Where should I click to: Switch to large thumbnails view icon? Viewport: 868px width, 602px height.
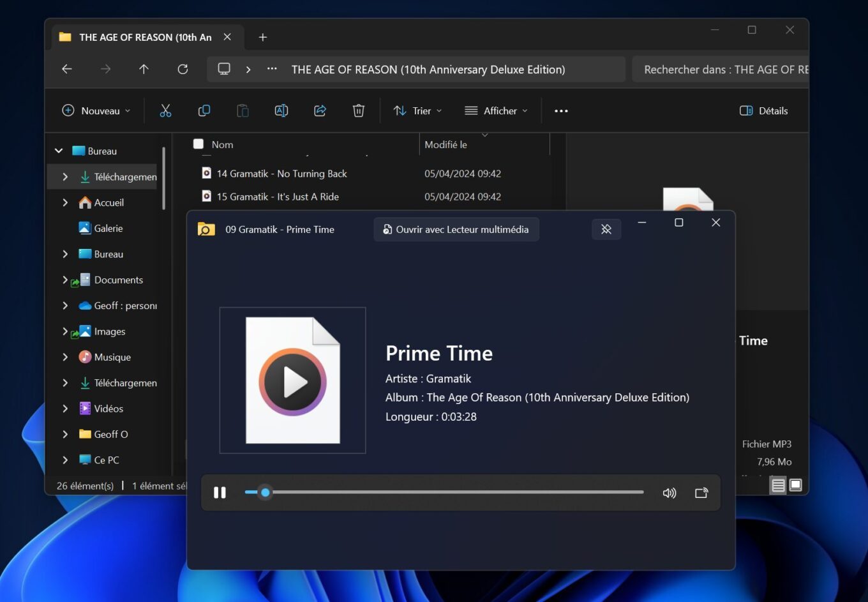796,485
